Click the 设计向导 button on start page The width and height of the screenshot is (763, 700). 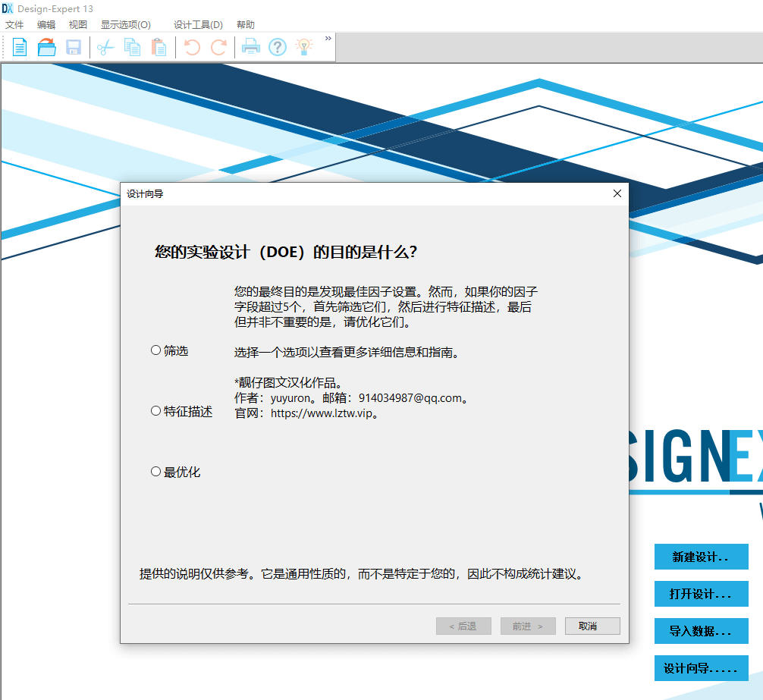click(x=702, y=668)
